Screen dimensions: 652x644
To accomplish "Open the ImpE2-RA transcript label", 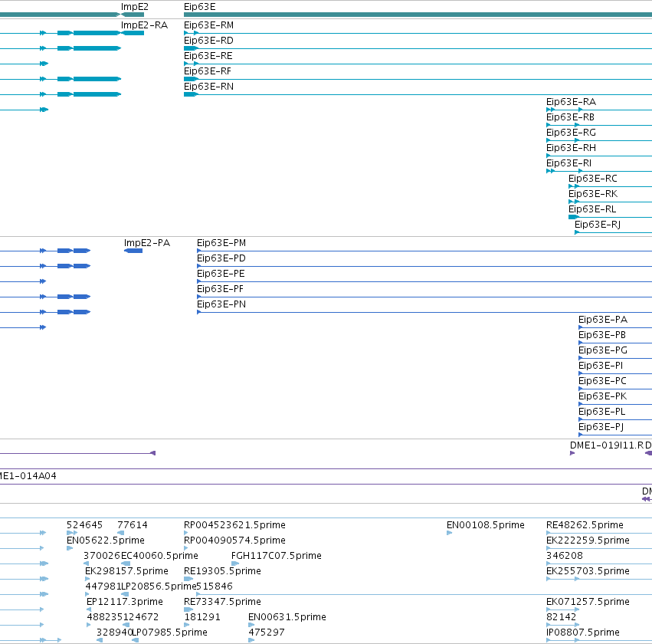I will pyautogui.click(x=144, y=25).
